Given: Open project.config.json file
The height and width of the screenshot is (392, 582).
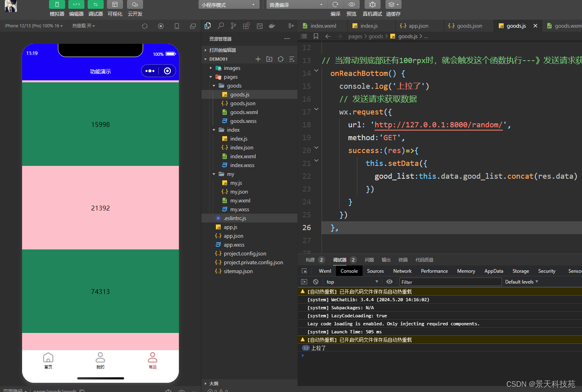Looking at the screenshot, I should 245,253.
